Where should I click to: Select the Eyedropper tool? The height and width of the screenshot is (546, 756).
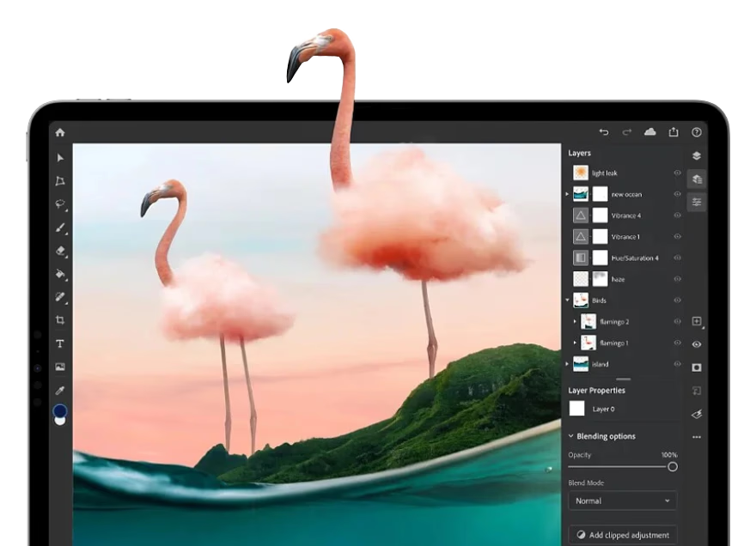click(60, 390)
